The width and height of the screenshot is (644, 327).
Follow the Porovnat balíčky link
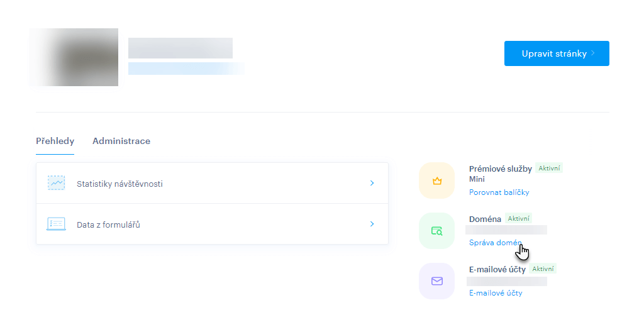(x=499, y=192)
